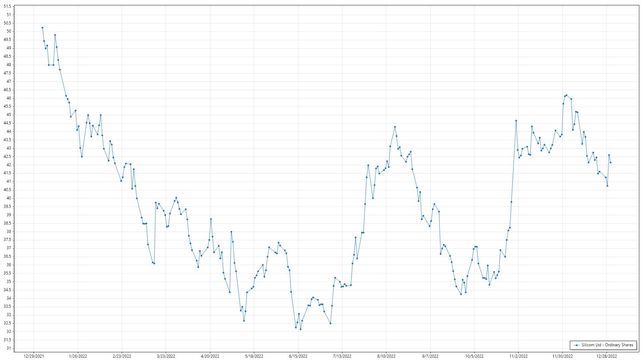This screenshot has height=362, width=644.
Task: Click the 8/10/2022 x-axis date label
Action: [x=386, y=356]
